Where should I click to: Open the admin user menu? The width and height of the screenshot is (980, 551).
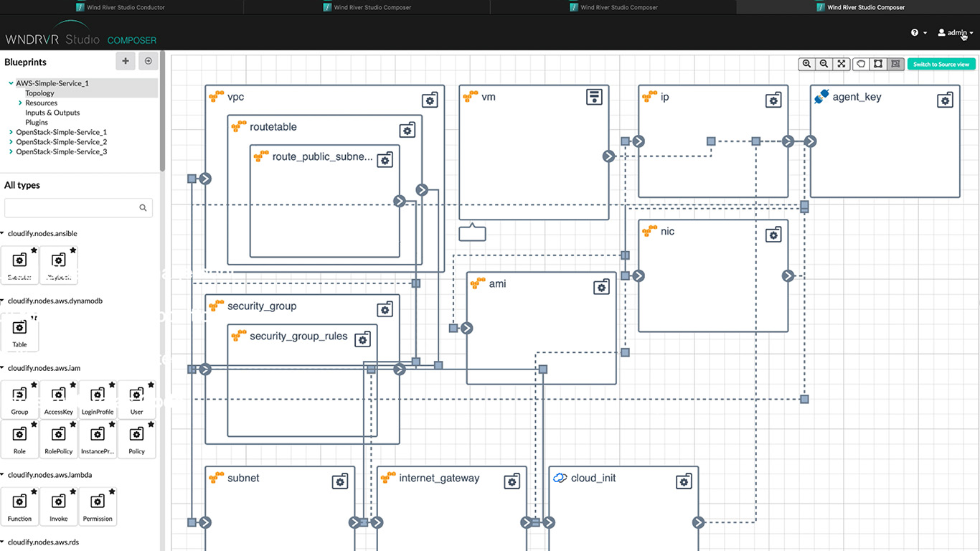click(956, 32)
